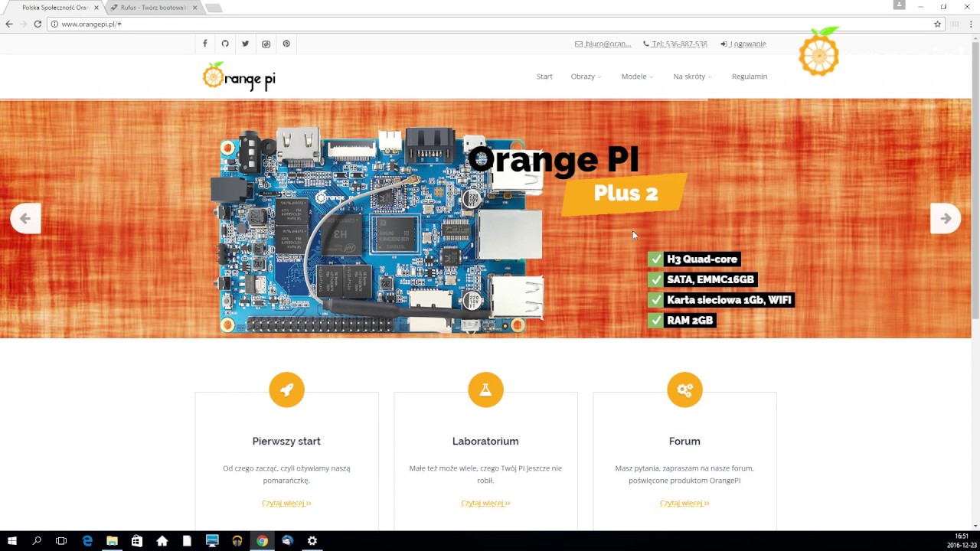The height and width of the screenshot is (551, 980).
Task: Bookmark this page with star icon
Action: [937, 24]
